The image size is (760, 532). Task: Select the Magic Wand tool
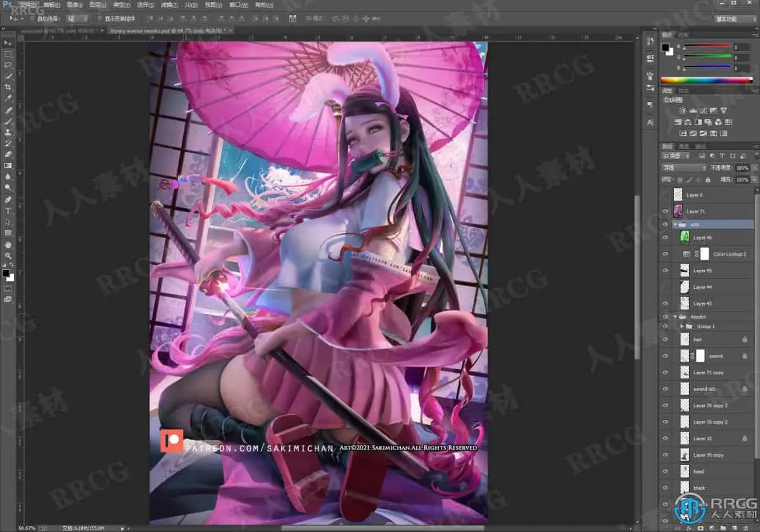click(x=8, y=76)
